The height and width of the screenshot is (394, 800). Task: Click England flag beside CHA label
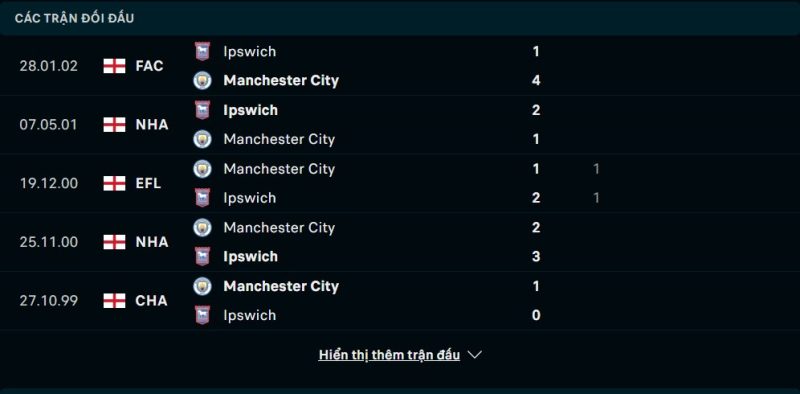(114, 301)
